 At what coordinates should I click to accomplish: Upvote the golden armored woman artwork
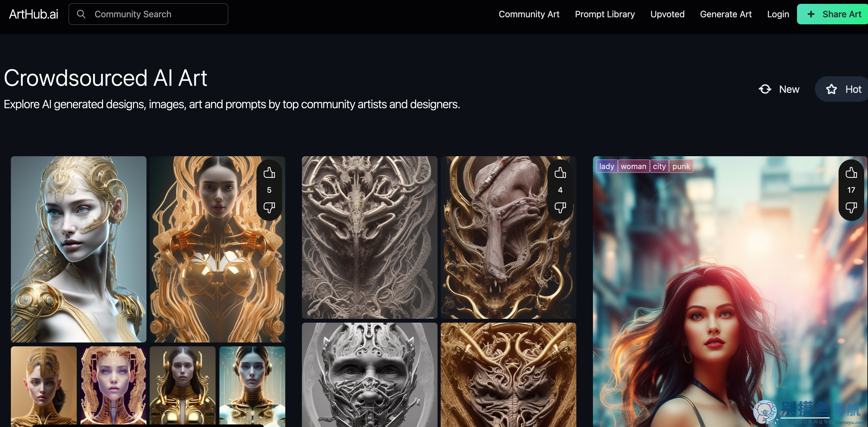click(269, 173)
